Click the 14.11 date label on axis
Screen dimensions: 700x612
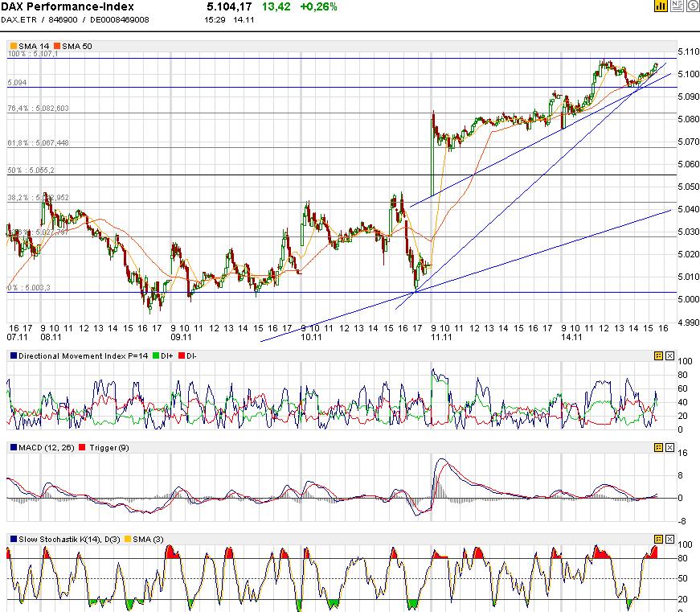[572, 337]
